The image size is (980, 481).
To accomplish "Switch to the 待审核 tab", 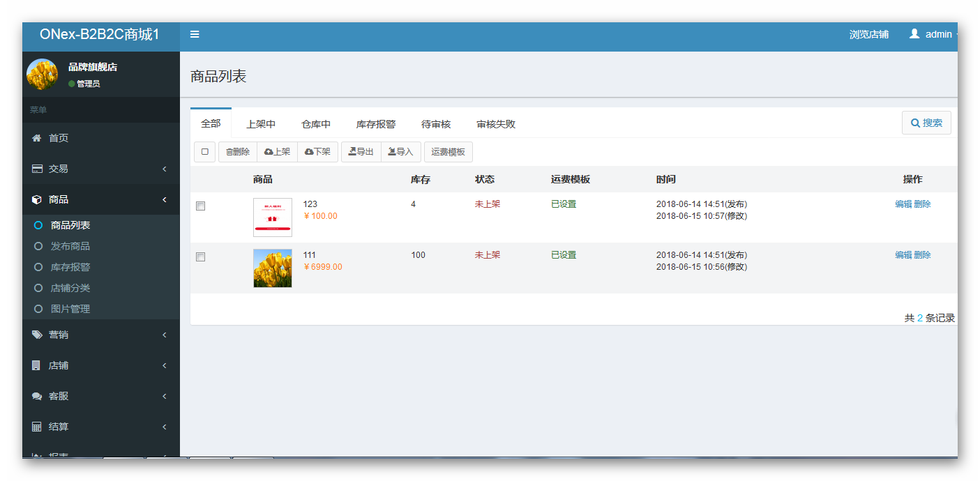I will (436, 124).
